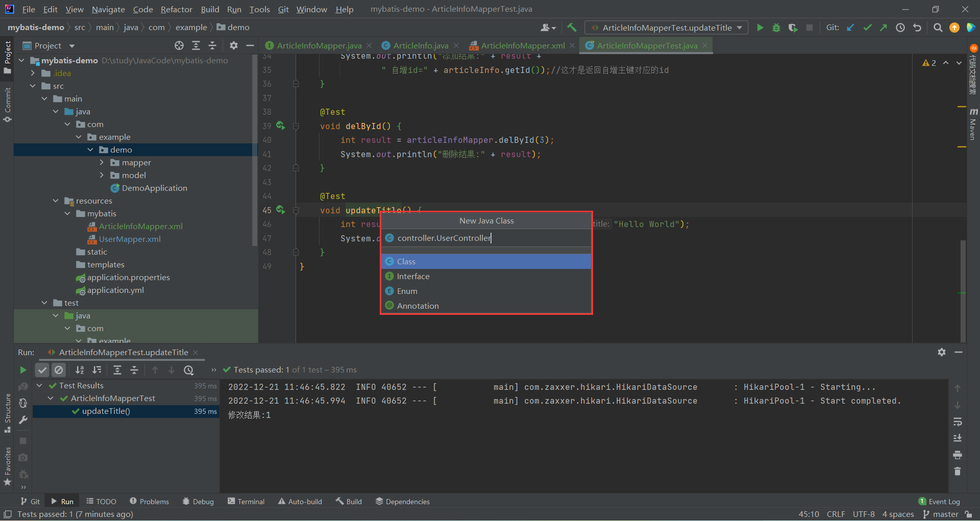Toggle scroll to end of console

click(958, 438)
